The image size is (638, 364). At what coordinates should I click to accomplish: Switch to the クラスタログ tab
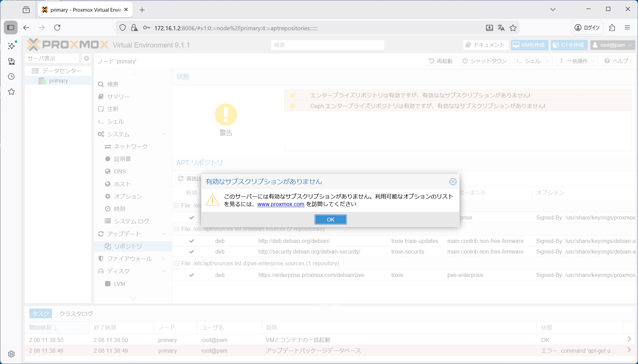point(76,313)
